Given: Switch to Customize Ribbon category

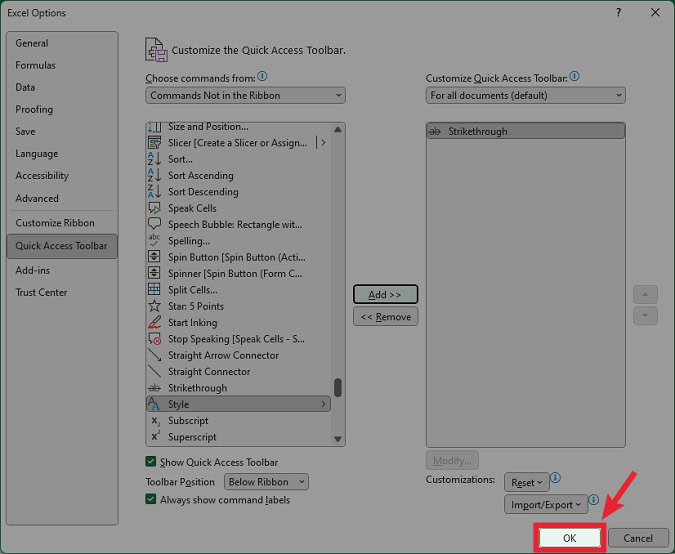Looking at the screenshot, I should pyautogui.click(x=55, y=223).
